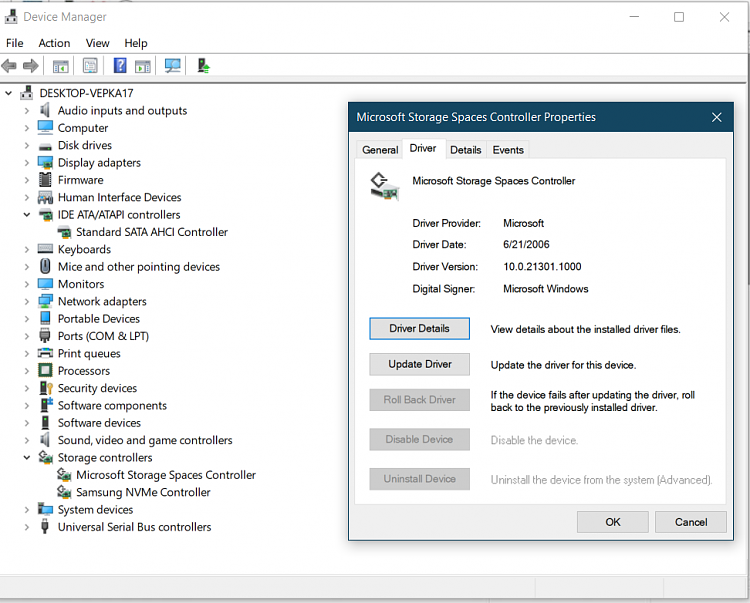This screenshot has height=603, width=750.
Task: Expand the Disk drives category
Action: pyautogui.click(x=27, y=145)
